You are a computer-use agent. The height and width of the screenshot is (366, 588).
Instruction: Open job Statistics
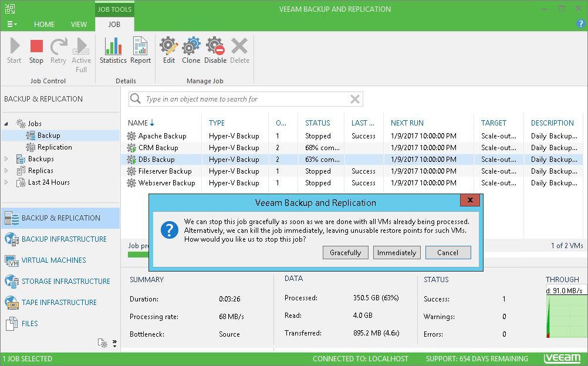tap(113, 51)
